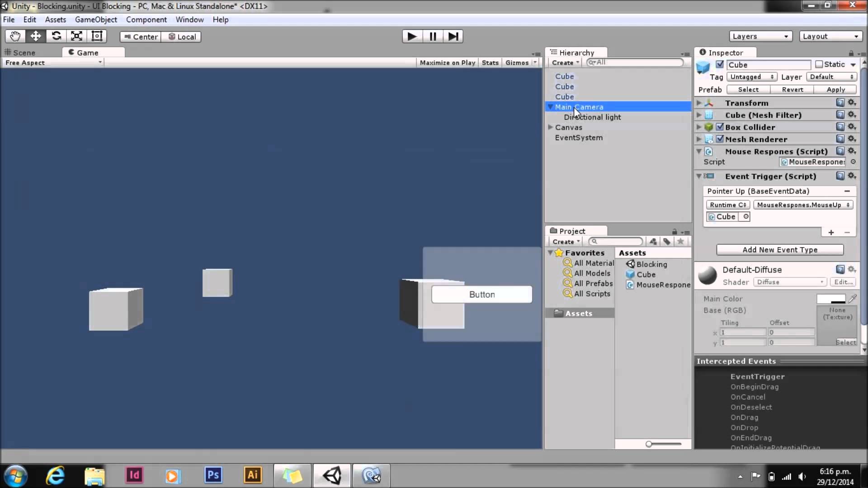Open Illustrator from the taskbar
The height and width of the screenshot is (488, 868).
252,475
